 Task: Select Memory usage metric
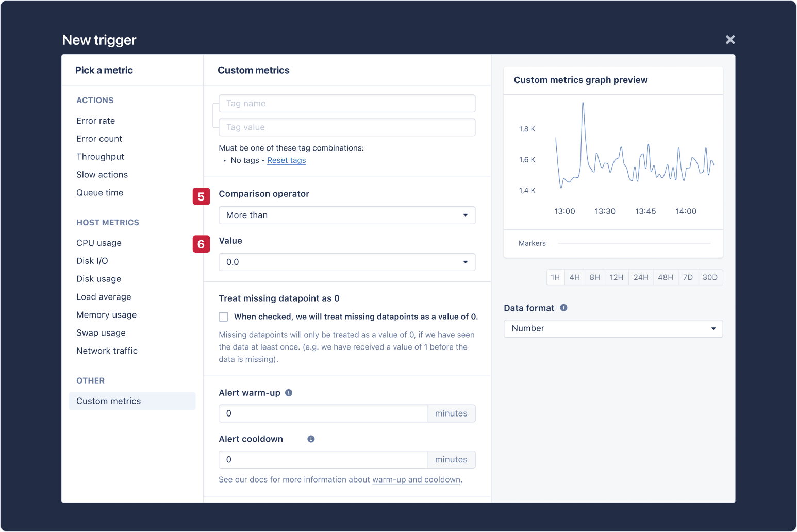(x=107, y=315)
